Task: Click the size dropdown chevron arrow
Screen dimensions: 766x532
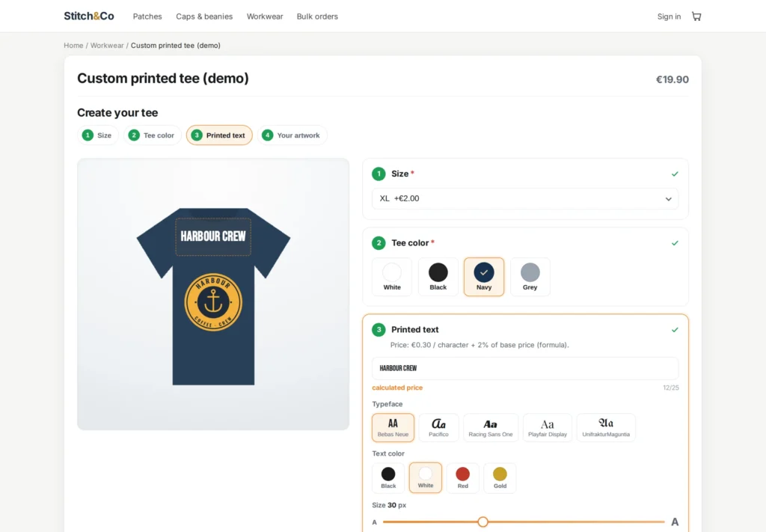Action: (x=668, y=199)
